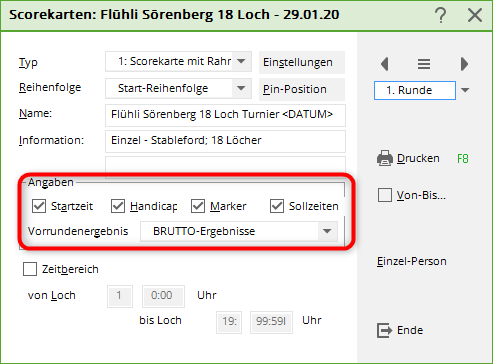Uncheck the Handicap option
Image resolution: width=493 pixels, height=364 pixels.
[x=118, y=206]
